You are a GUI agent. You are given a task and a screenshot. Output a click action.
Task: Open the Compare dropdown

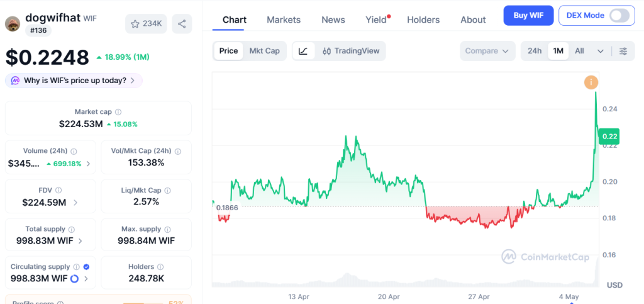coord(487,51)
